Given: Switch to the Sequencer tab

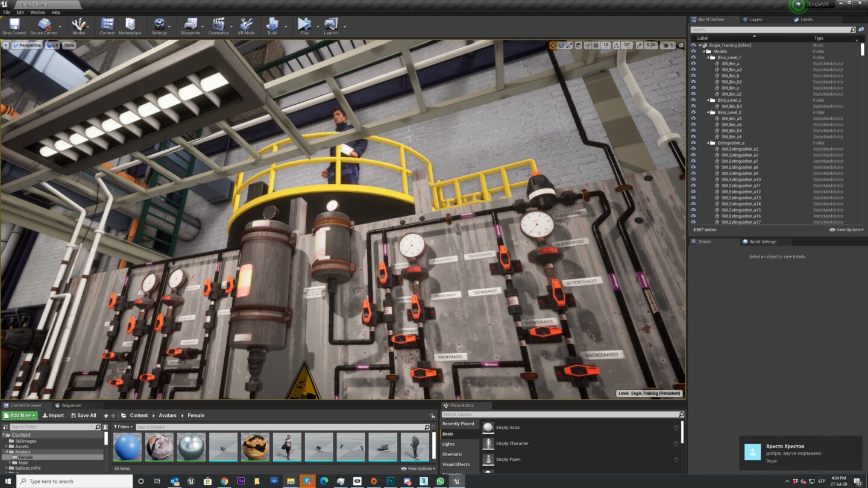Looking at the screenshot, I should point(71,405).
